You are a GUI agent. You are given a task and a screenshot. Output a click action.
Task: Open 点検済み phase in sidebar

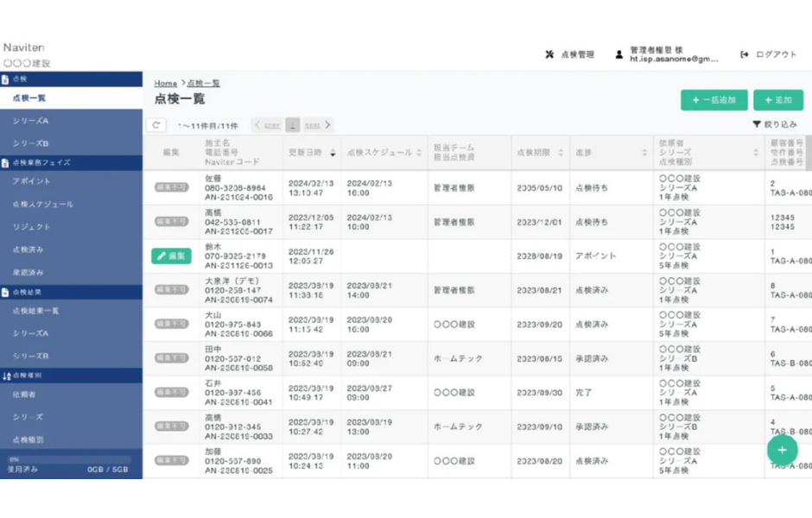coord(71,250)
